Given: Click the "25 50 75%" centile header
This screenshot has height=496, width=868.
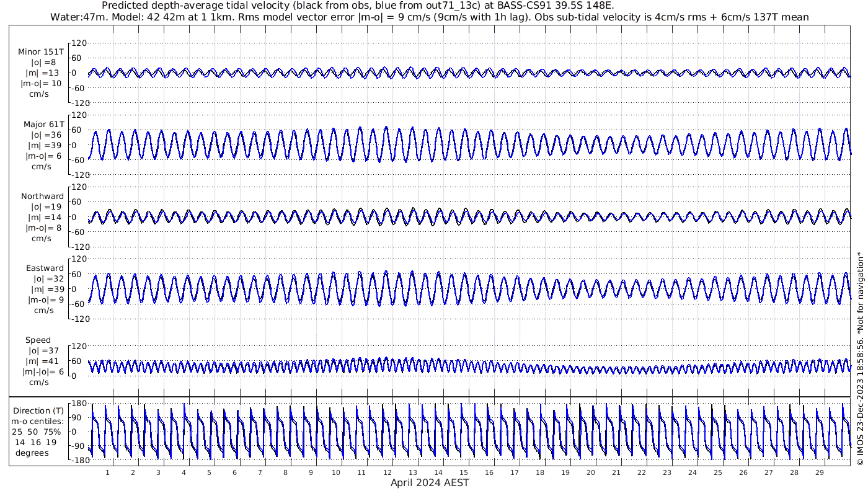Looking at the screenshot, I should [x=38, y=432].
